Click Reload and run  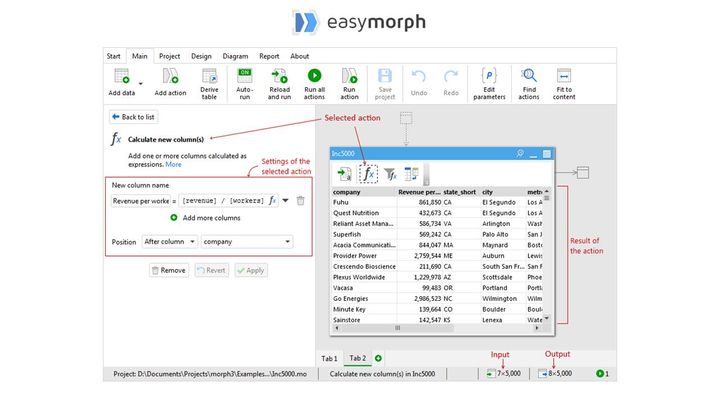pos(279,84)
